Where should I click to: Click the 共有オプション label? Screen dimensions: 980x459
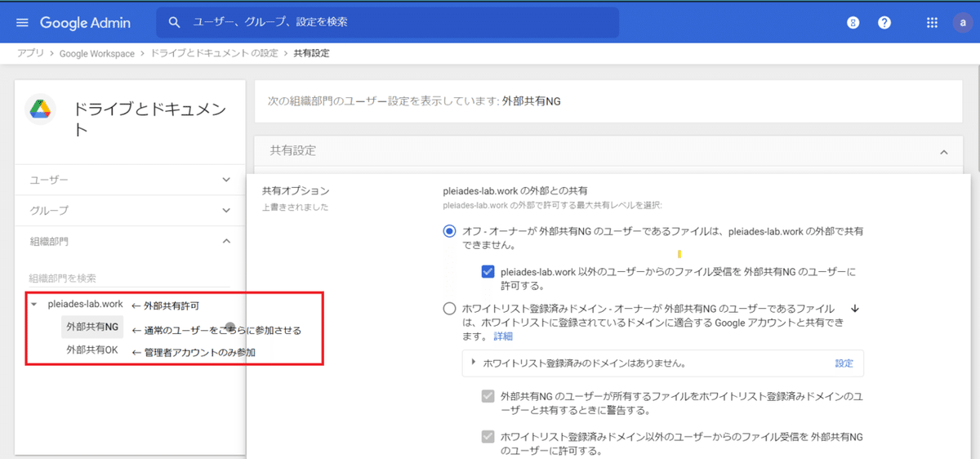point(296,190)
